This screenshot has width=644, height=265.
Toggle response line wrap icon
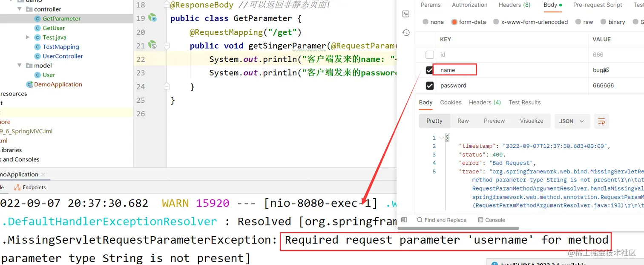(601, 121)
